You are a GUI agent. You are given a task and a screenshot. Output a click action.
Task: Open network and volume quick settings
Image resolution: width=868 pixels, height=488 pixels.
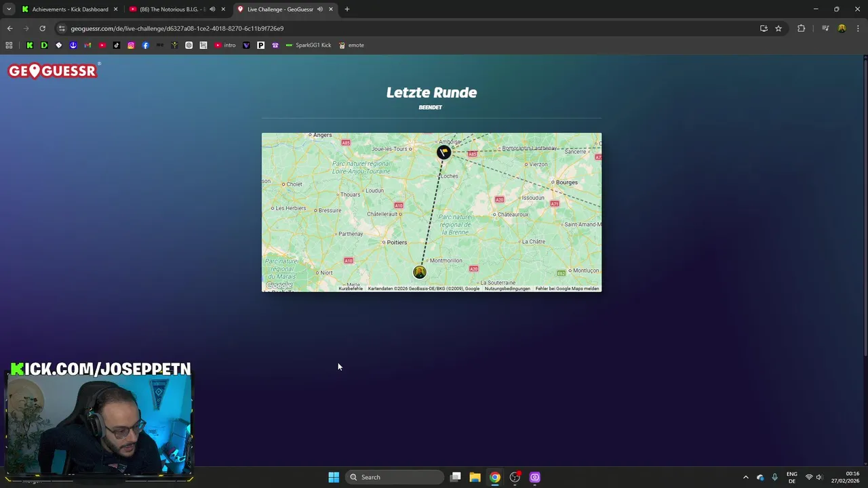click(814, 477)
